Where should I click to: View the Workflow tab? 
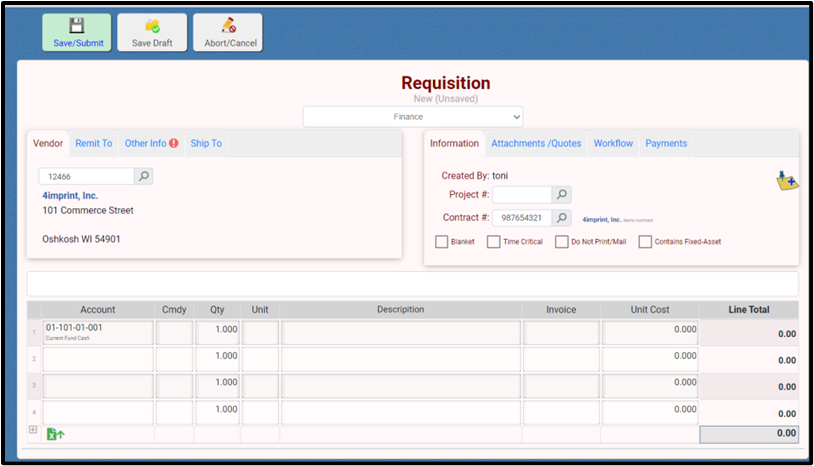613,144
